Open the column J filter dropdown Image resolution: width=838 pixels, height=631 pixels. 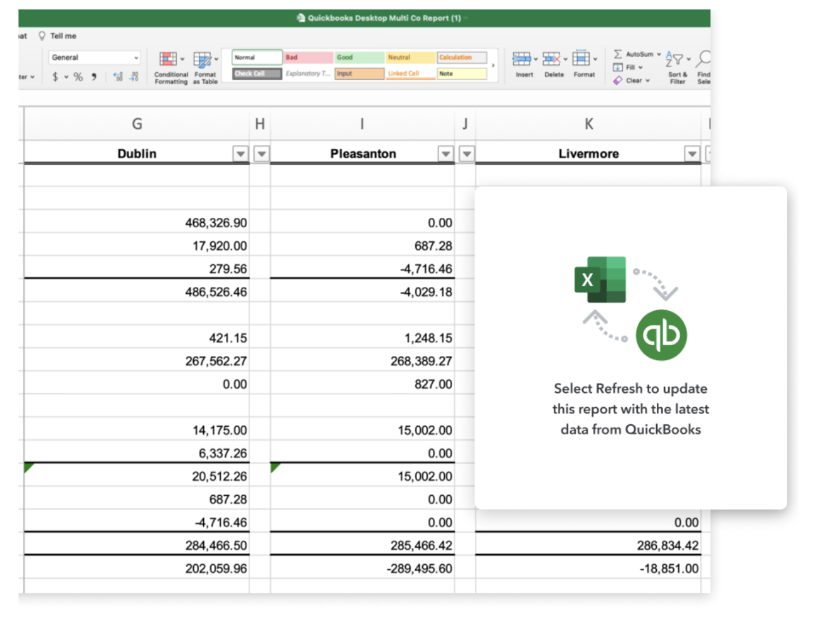click(467, 154)
